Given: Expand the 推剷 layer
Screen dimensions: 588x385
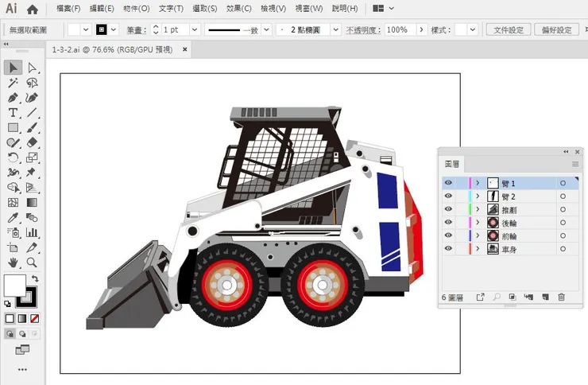Looking at the screenshot, I should tap(478, 209).
